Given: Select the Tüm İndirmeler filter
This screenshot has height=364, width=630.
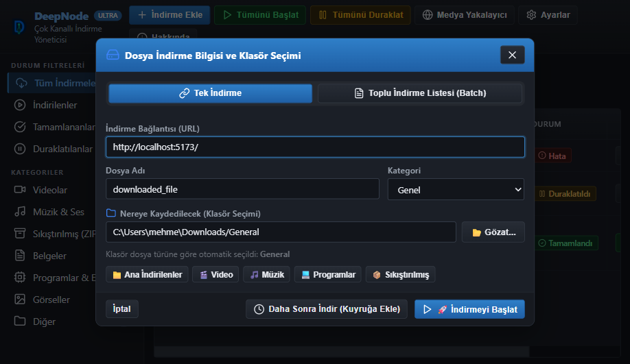Looking at the screenshot, I should click(x=52, y=83).
